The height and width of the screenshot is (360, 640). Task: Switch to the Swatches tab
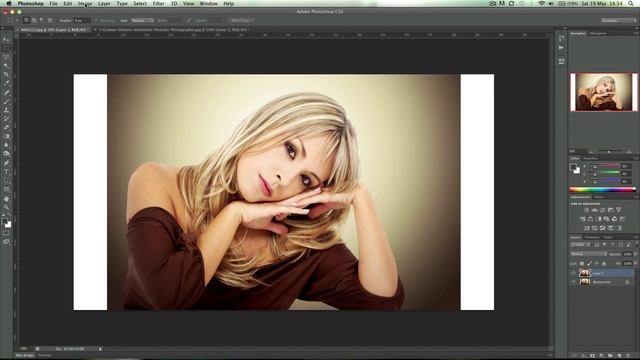point(591,158)
